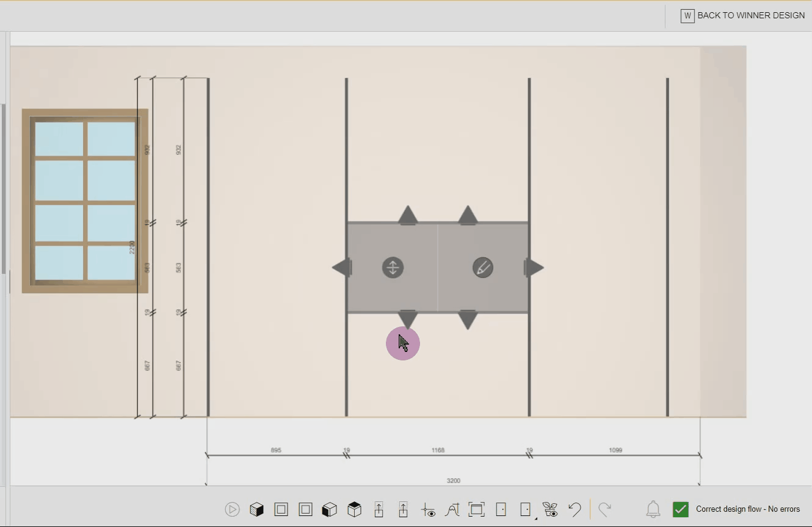Select the solid 3D render view icon
The height and width of the screenshot is (527, 812).
coord(256,509)
